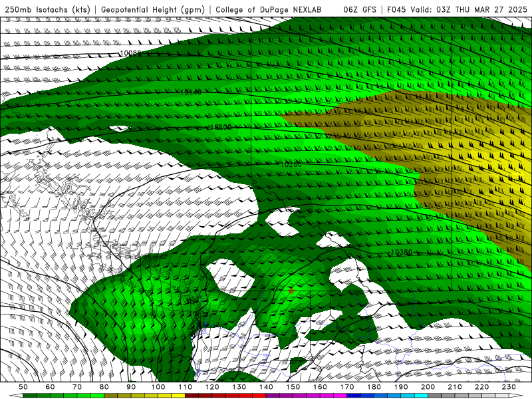532x399 pixels.
Task: Click the 60 label on color scale
Action: click(x=51, y=387)
